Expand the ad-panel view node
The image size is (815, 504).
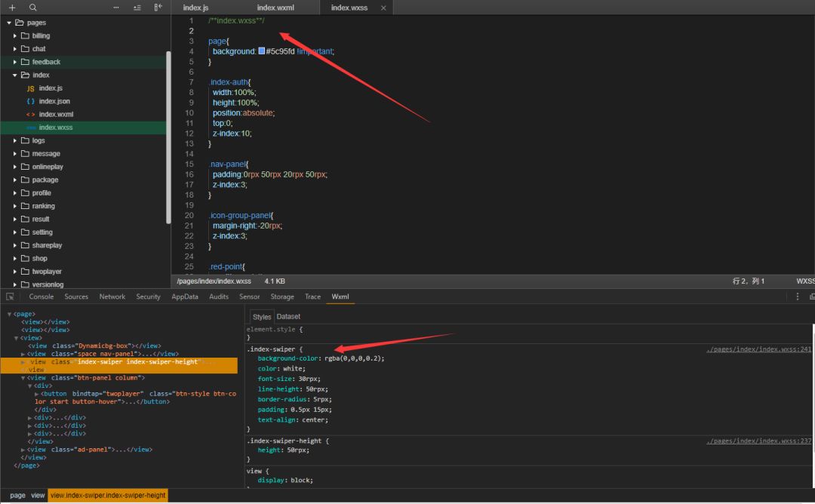pos(23,450)
